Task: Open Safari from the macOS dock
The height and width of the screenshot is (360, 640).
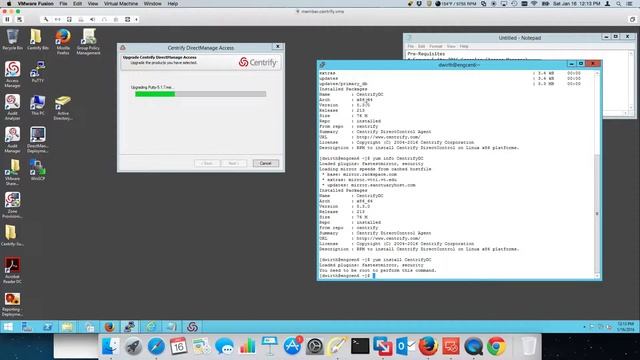Action: (156, 347)
